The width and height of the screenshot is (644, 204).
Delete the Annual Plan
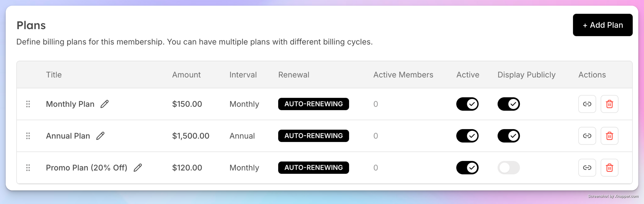[609, 136]
